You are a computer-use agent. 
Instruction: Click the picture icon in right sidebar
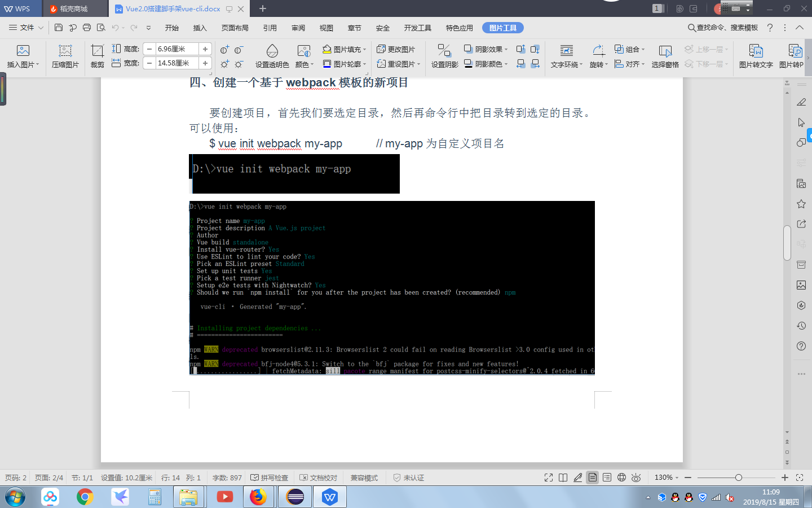tap(801, 285)
